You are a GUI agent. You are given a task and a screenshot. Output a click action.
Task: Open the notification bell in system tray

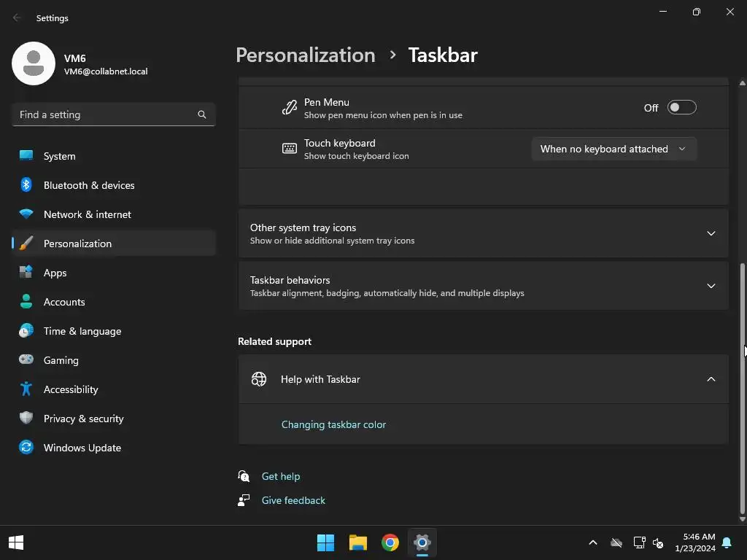coord(727,542)
